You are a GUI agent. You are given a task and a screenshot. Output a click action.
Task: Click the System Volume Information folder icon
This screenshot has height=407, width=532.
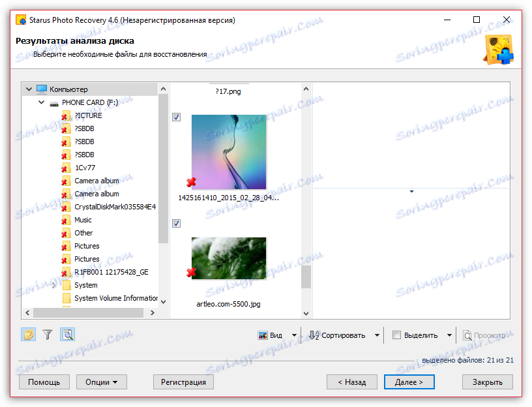66,298
